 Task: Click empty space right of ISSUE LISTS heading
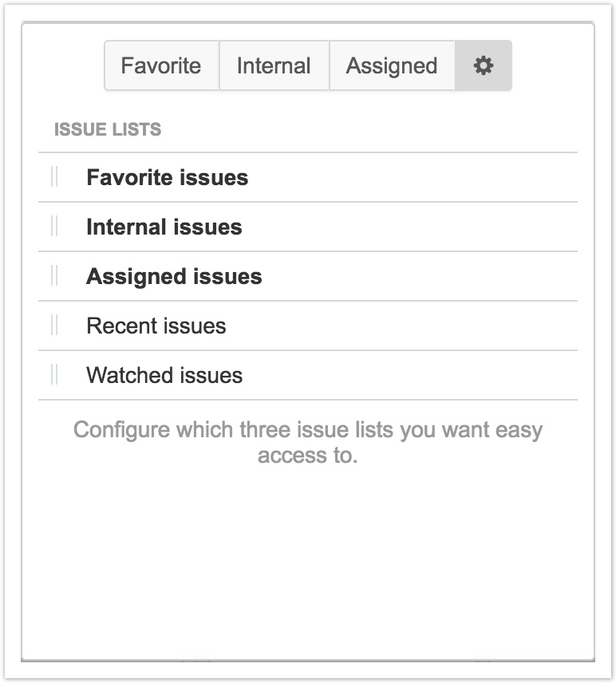[367, 129]
